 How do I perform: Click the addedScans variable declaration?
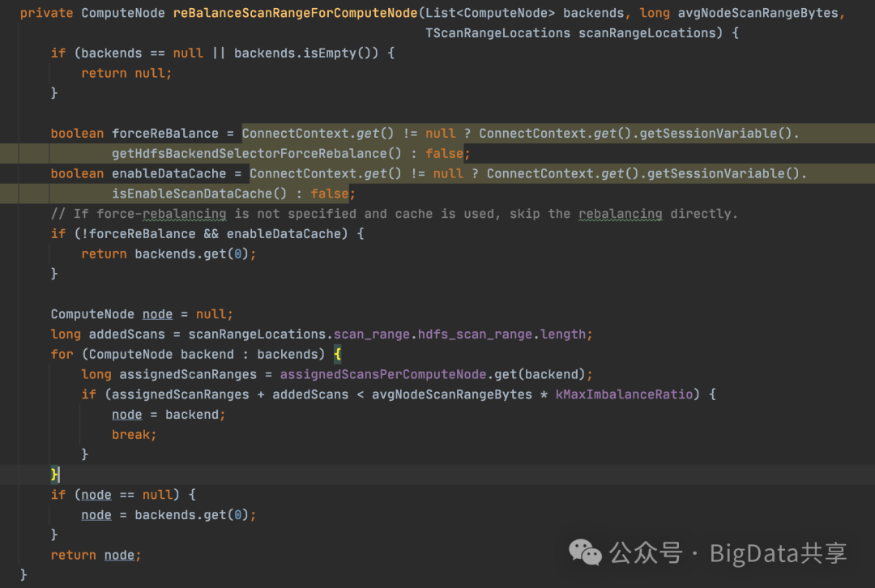tap(126, 334)
